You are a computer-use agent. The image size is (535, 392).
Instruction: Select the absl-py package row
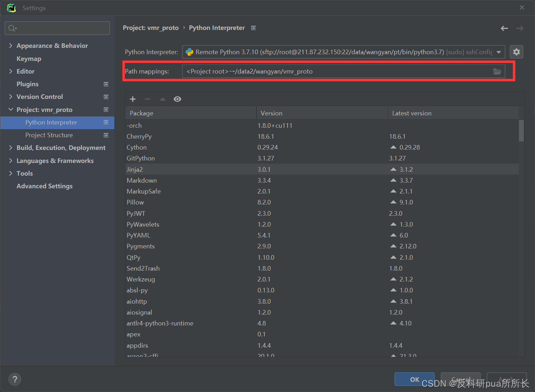(x=322, y=290)
